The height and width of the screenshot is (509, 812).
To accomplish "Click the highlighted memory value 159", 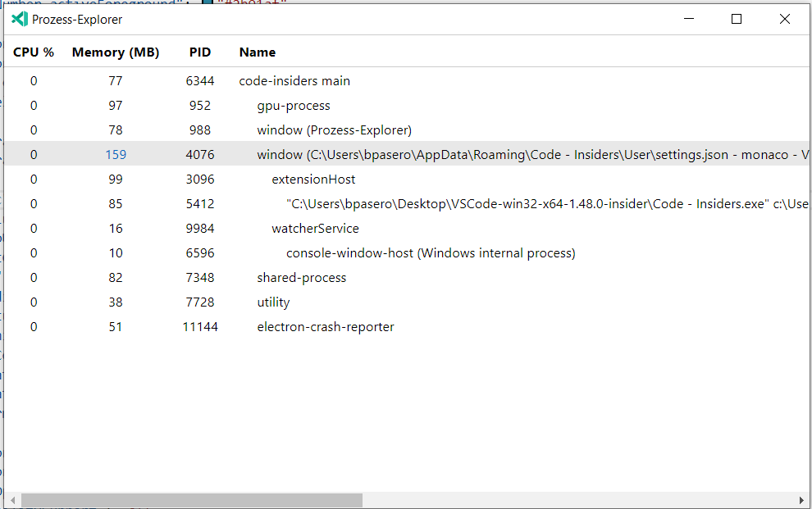I will (x=116, y=155).
